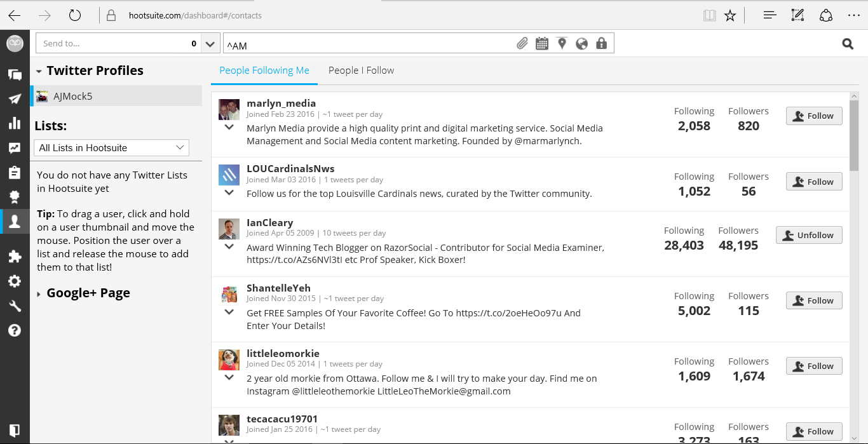
Task: Open the Analytics bar chart icon
Action: (15, 123)
